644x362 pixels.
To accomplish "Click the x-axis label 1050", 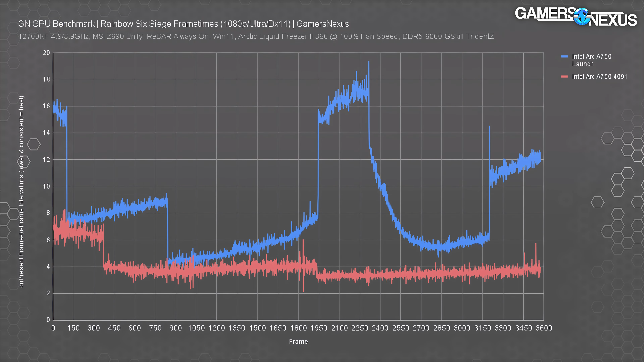I will coord(196,328).
